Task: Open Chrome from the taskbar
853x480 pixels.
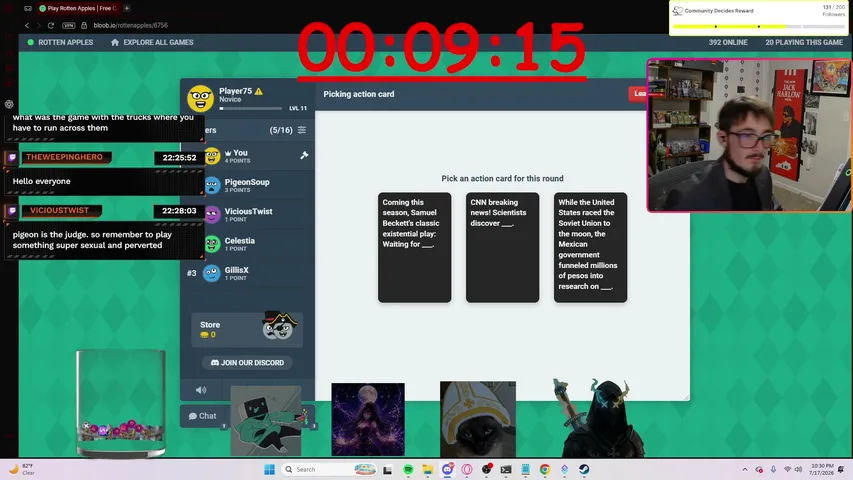Action: [545, 469]
